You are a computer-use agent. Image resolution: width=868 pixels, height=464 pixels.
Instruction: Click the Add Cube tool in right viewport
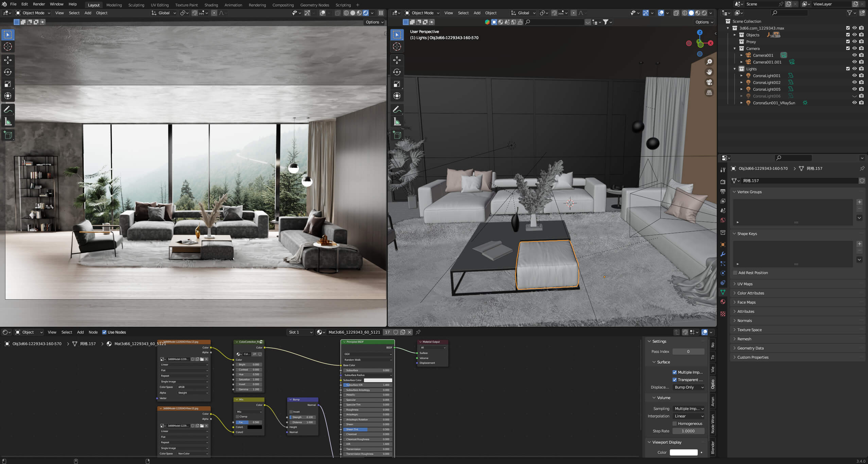[397, 135]
